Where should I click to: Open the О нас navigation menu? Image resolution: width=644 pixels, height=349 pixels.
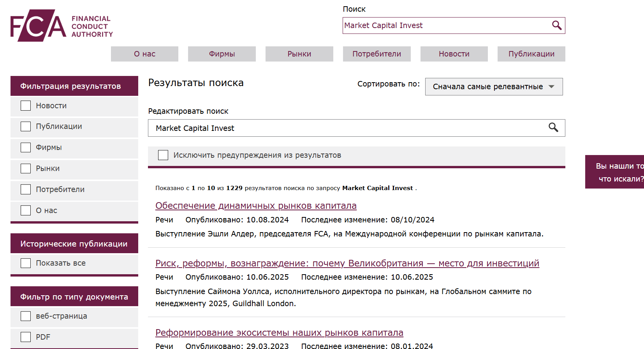(x=144, y=54)
